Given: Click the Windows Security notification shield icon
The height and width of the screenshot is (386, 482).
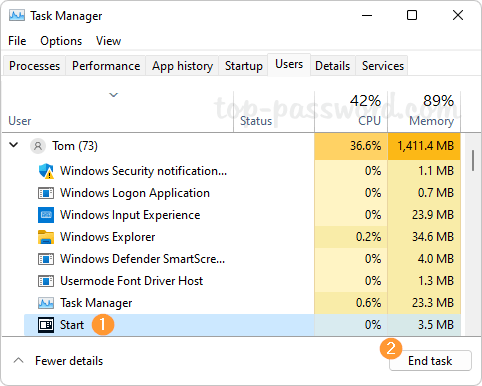Looking at the screenshot, I should coord(46,171).
